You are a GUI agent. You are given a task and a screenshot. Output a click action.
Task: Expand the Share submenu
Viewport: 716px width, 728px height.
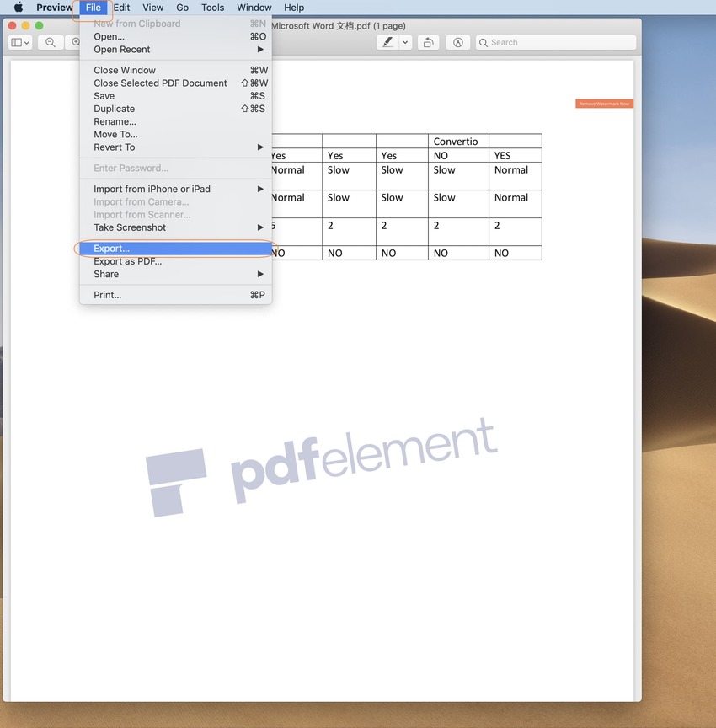tap(175, 274)
